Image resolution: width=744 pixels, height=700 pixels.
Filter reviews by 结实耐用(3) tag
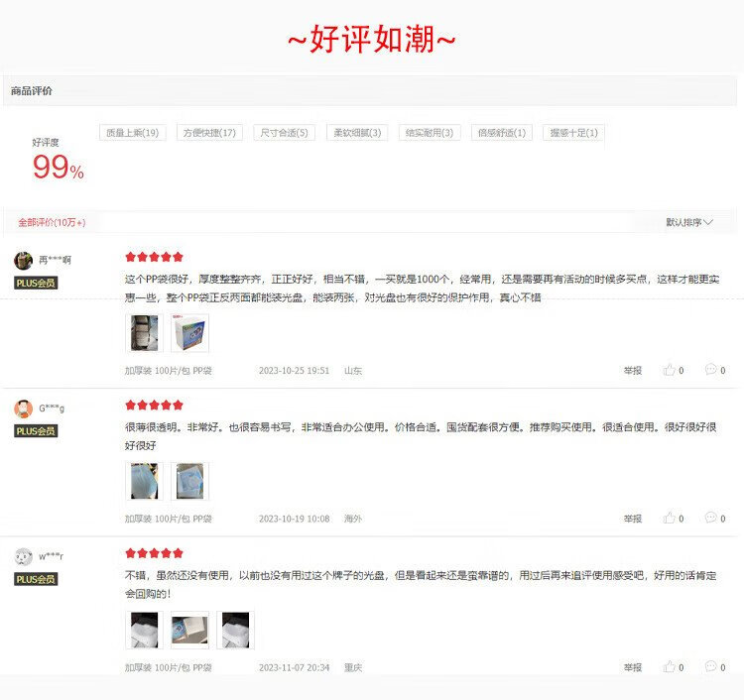click(430, 133)
